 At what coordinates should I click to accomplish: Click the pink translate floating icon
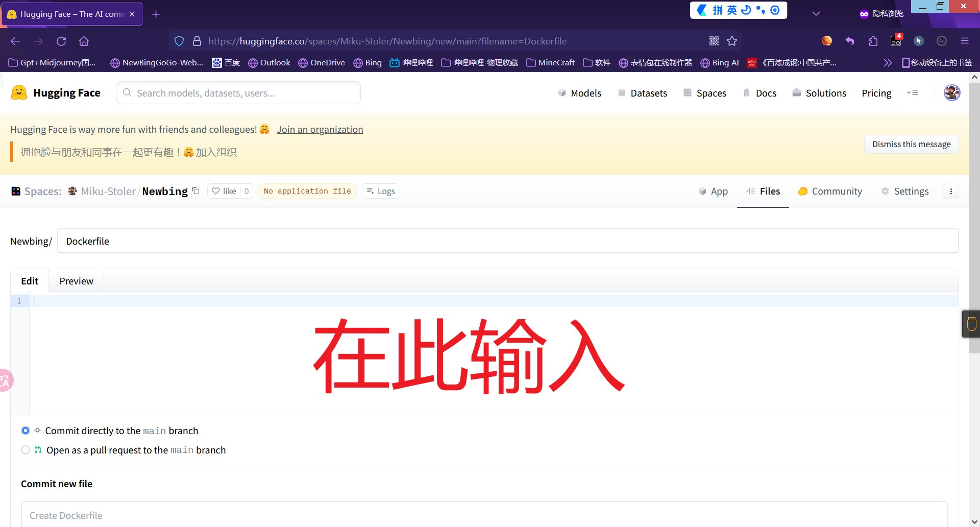click(x=5, y=380)
